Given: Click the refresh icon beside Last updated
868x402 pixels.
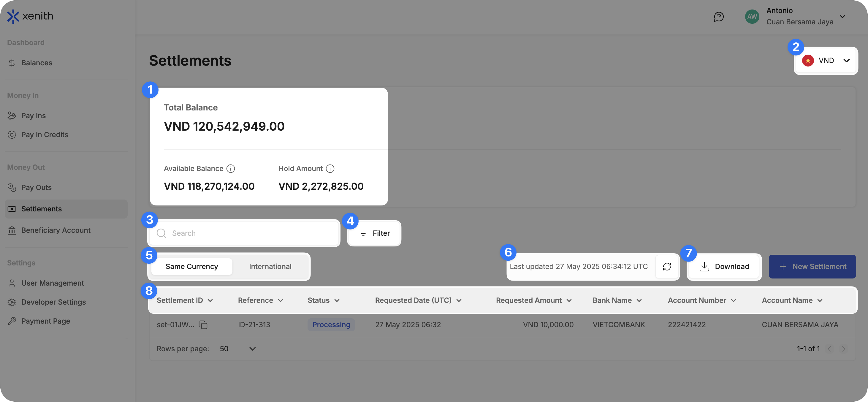Looking at the screenshot, I should pos(667,267).
